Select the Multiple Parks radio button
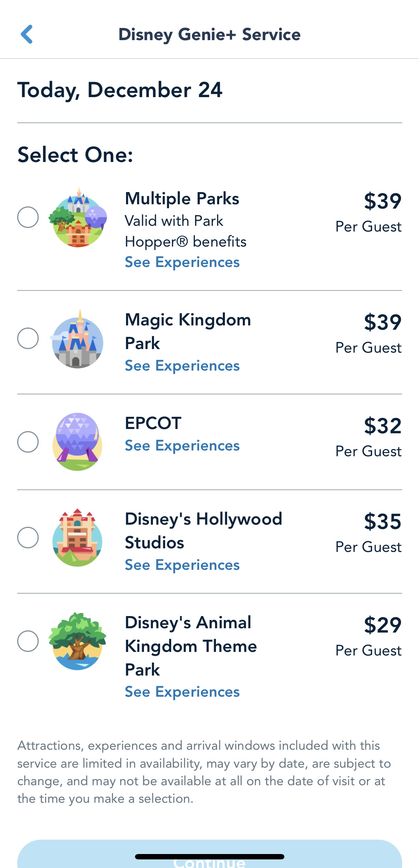This screenshot has height=868, width=419. (28, 217)
